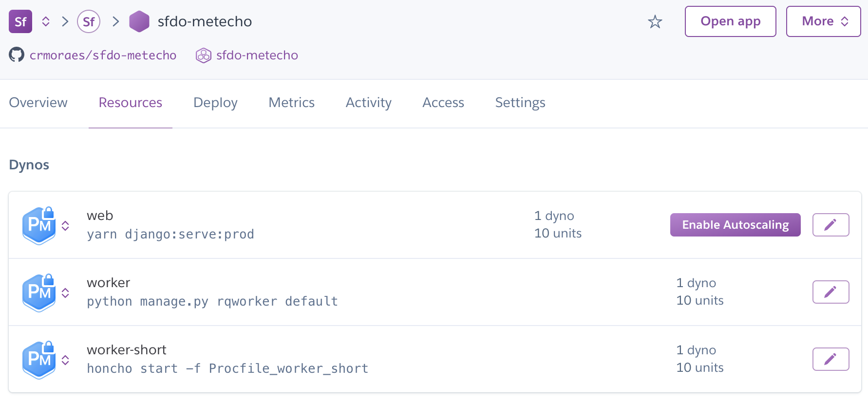
Task: Click the honcho start Procfile_worker_short command
Action: [x=227, y=368]
